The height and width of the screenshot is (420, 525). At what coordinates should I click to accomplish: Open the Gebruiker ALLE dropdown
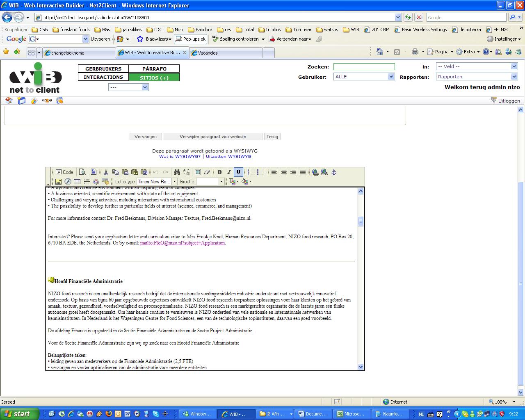point(364,77)
